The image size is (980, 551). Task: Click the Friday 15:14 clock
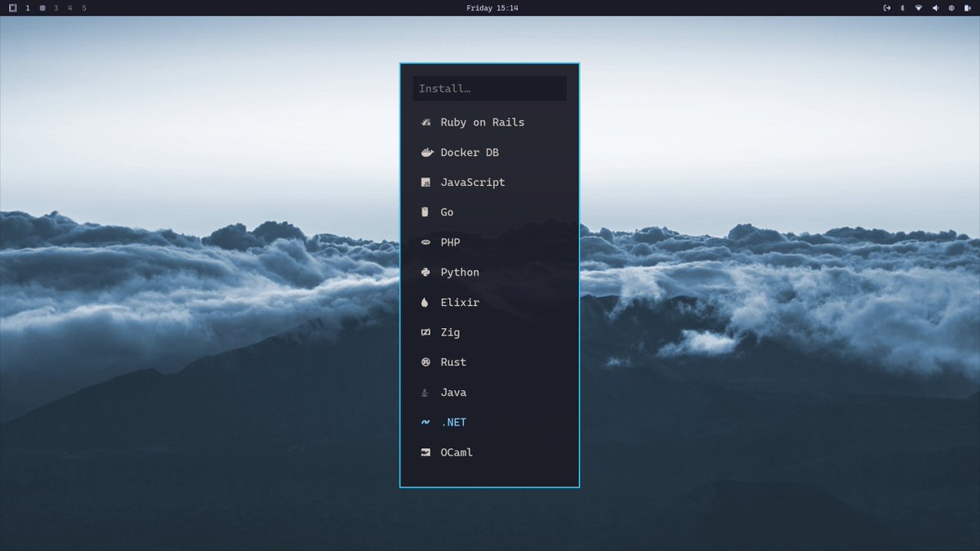tap(492, 8)
